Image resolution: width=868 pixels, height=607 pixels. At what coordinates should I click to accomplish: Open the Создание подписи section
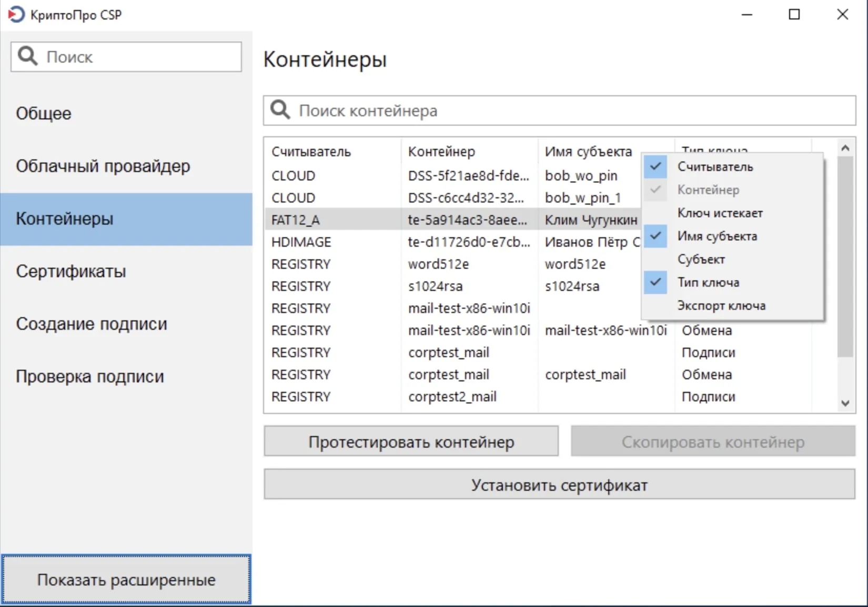point(92,324)
